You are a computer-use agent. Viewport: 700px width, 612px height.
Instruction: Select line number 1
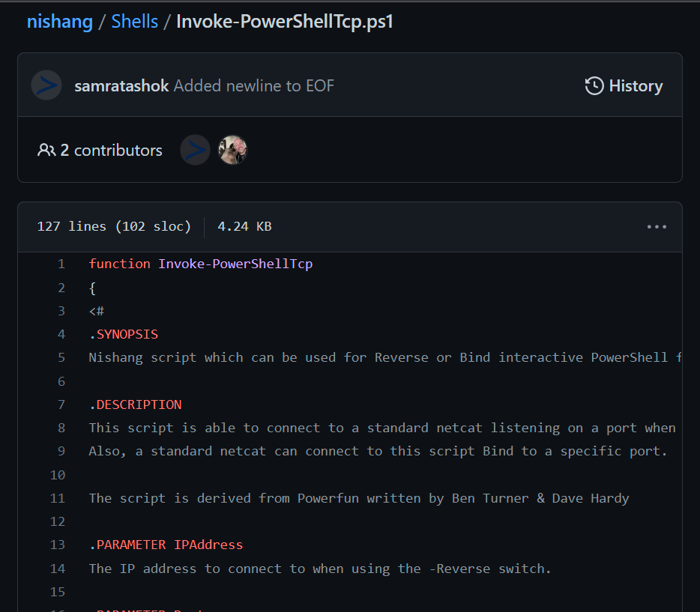pos(61,264)
